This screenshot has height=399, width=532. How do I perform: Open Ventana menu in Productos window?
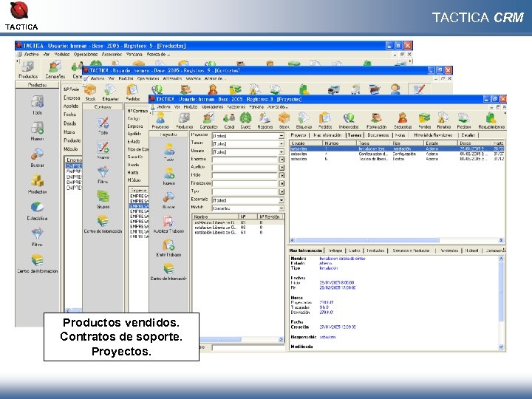coord(134,54)
